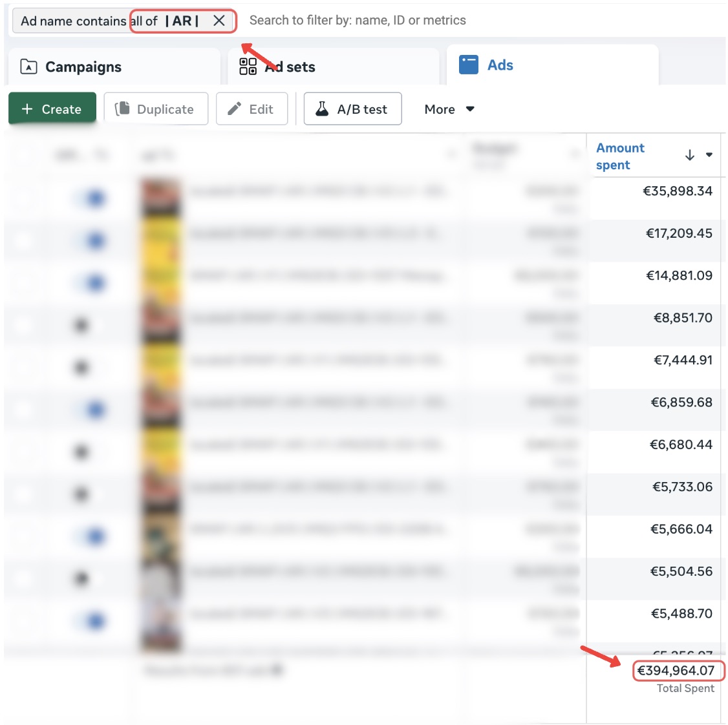The width and height of the screenshot is (728, 725).
Task: Expand the More dropdown menu
Action: click(449, 109)
